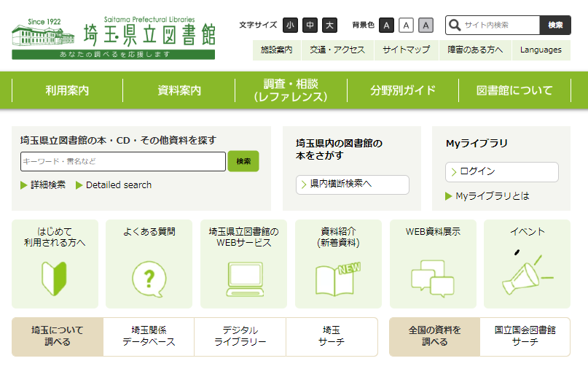The height and width of the screenshot is (369, 588).
Task: Open 施設案内 in the header links
Action: click(277, 50)
